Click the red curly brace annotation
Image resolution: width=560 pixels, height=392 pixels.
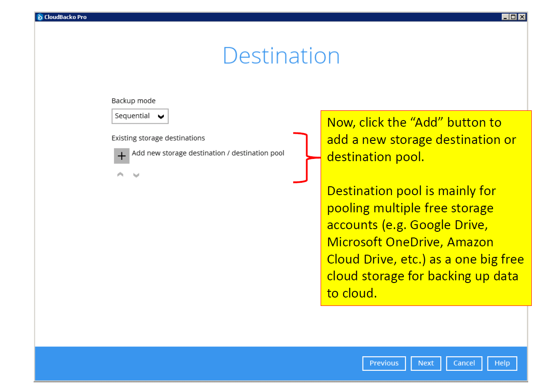tap(305, 157)
